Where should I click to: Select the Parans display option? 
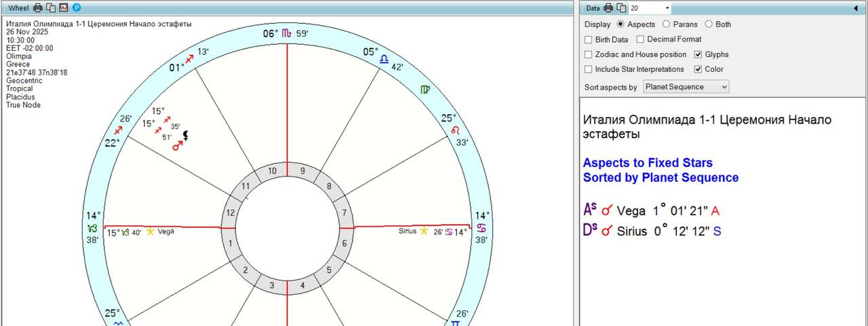coord(666,24)
